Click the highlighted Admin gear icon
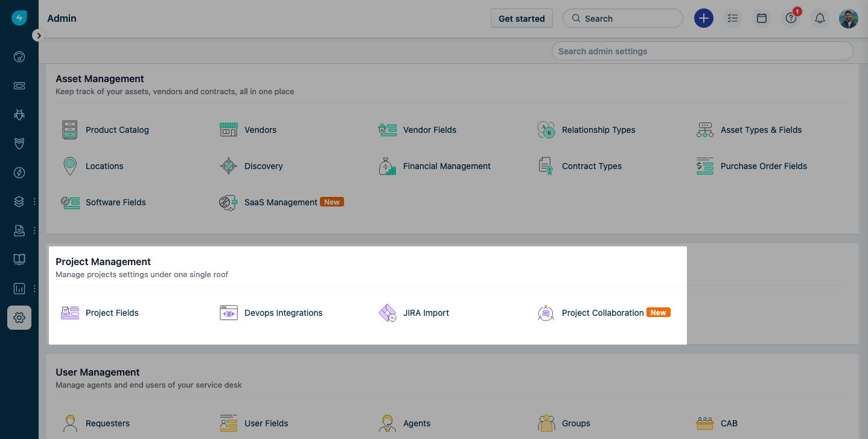 [19, 317]
